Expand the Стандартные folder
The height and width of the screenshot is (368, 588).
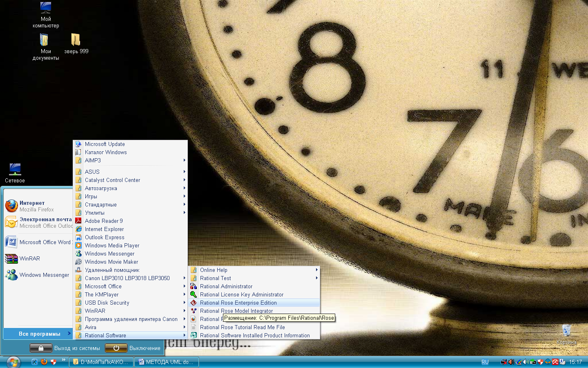coord(130,204)
